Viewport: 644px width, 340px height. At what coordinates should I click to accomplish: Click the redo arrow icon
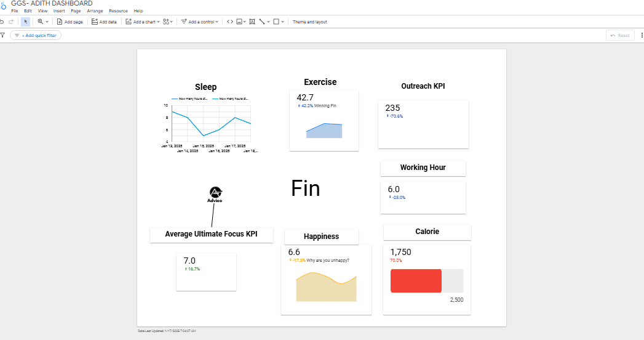pyautogui.click(x=11, y=22)
